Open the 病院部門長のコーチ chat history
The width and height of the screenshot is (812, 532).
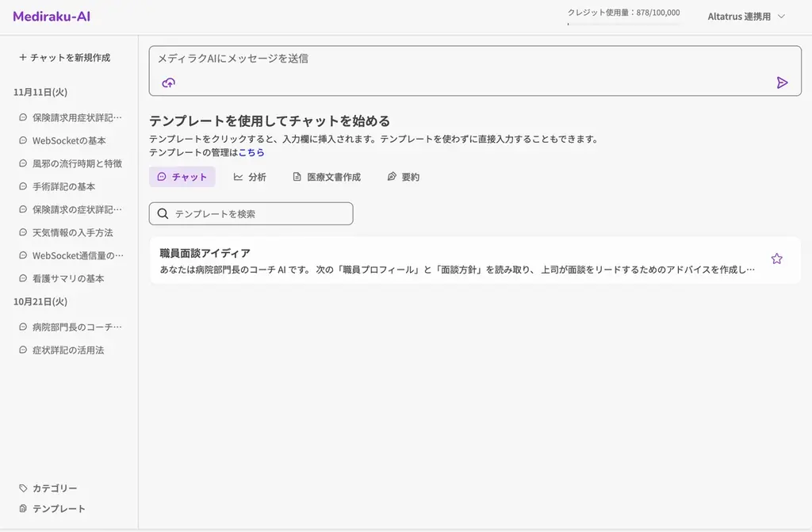pos(70,326)
